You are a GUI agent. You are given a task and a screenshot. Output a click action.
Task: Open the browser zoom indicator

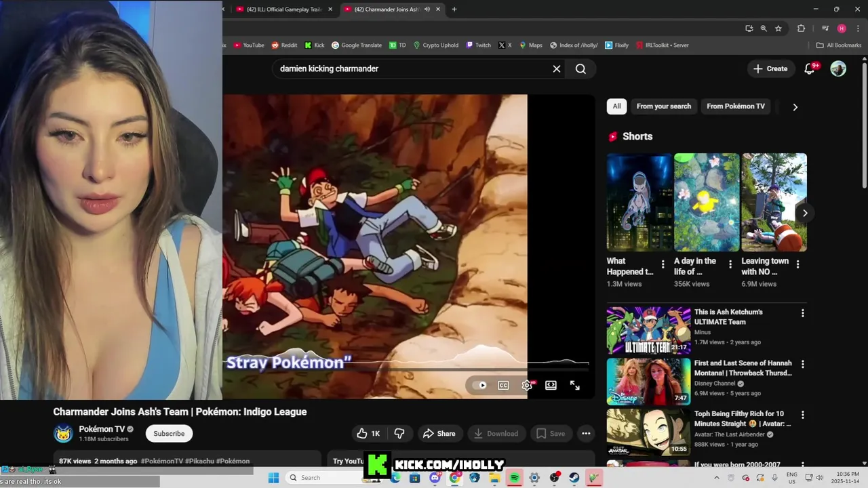click(764, 28)
